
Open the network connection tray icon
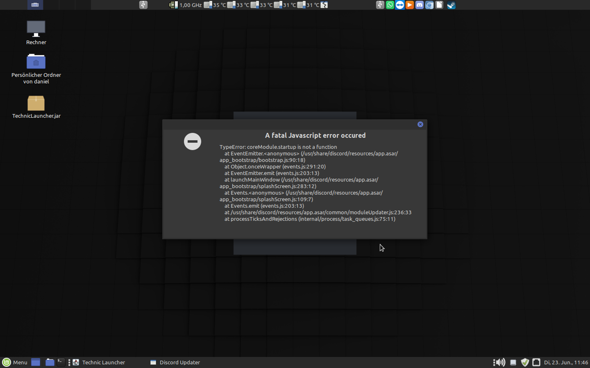tap(536, 362)
